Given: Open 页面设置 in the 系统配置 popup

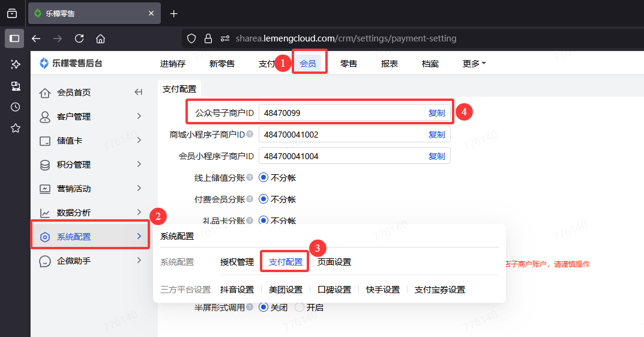Looking at the screenshot, I should (x=334, y=262).
